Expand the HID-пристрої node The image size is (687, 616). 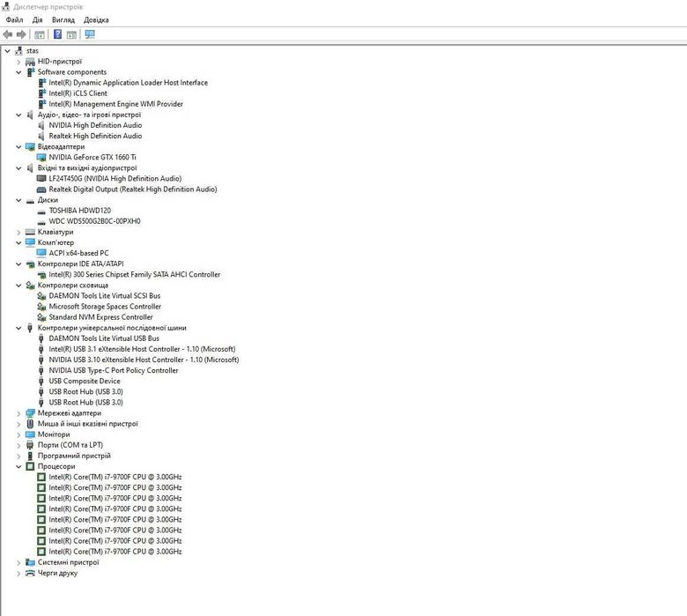pyautogui.click(x=18, y=62)
